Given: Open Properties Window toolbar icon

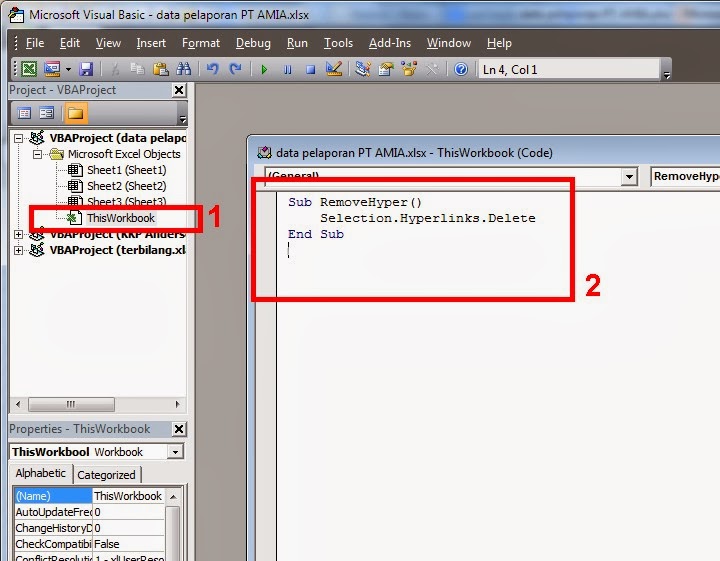Looking at the screenshot, I should [386, 69].
